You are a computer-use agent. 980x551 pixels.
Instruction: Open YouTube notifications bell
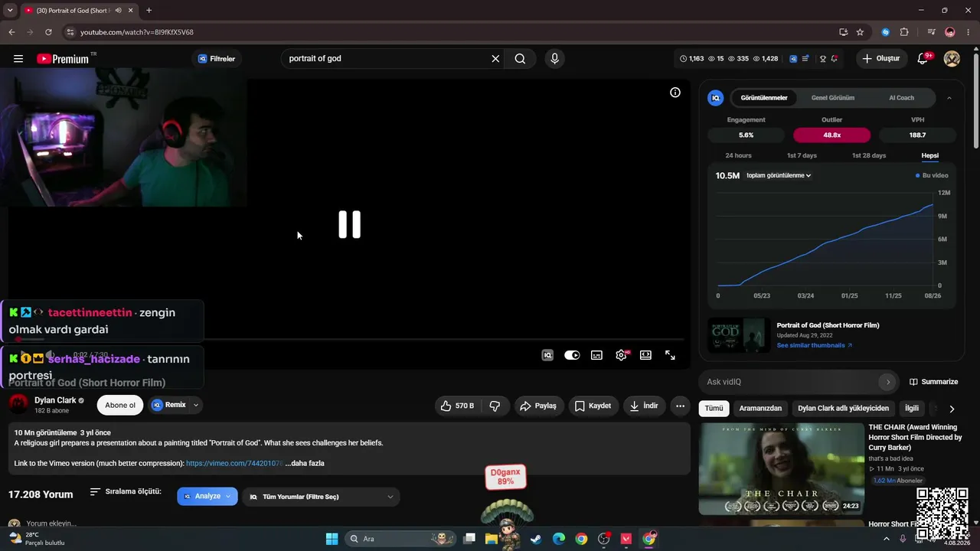(923, 59)
